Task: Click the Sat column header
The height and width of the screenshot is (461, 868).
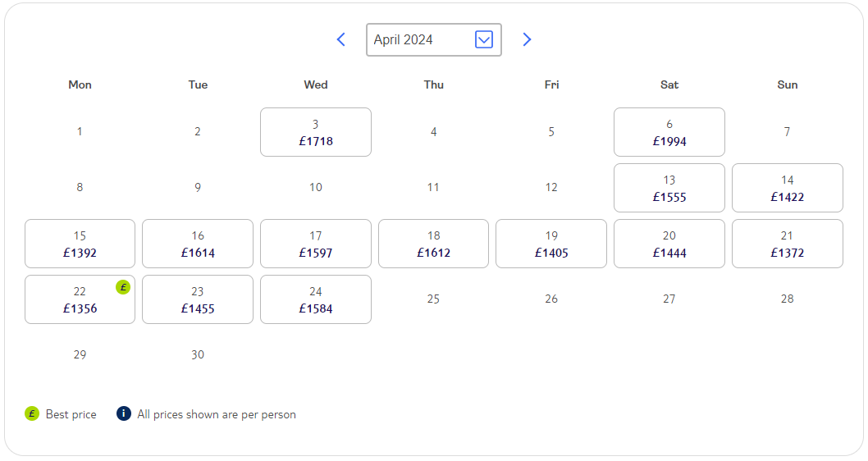Action: click(x=669, y=84)
